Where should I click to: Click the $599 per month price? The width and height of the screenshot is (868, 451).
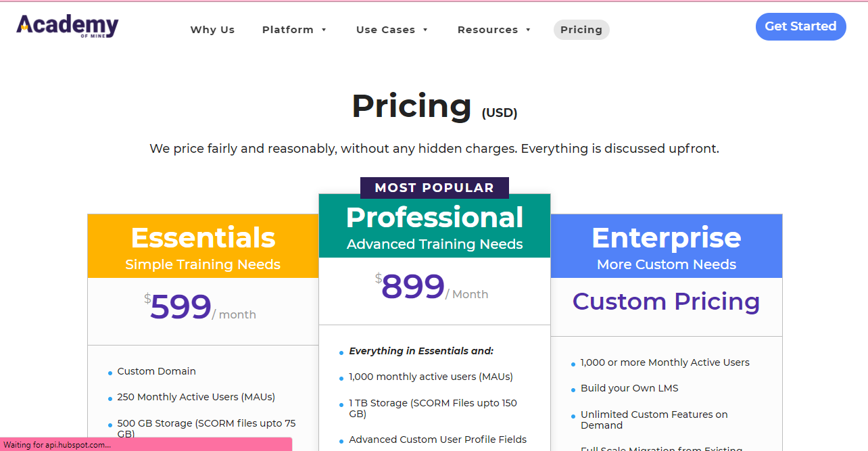tap(200, 308)
